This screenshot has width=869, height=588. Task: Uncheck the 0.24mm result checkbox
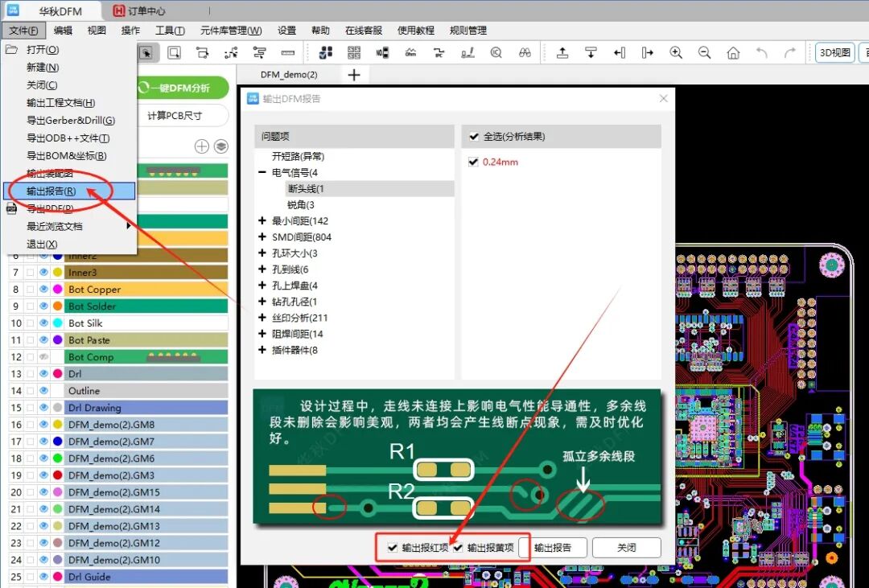click(x=474, y=162)
